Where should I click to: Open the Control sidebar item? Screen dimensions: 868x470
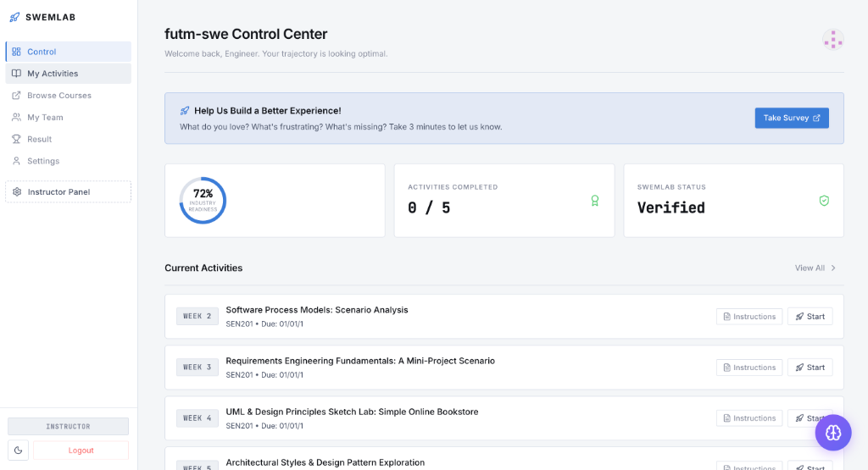coord(69,52)
